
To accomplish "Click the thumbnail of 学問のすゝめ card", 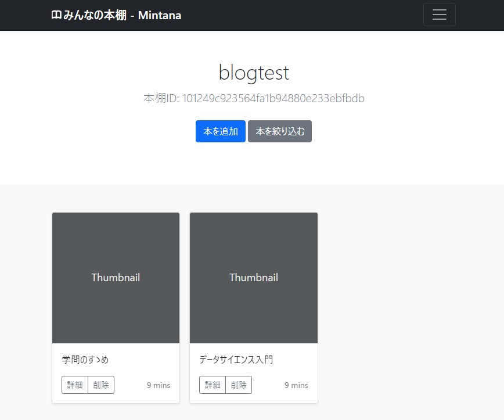I will click(x=116, y=278).
